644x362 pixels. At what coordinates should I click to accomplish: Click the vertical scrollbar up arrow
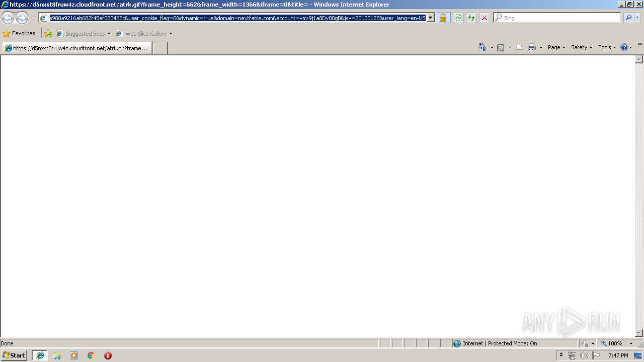click(x=639, y=59)
